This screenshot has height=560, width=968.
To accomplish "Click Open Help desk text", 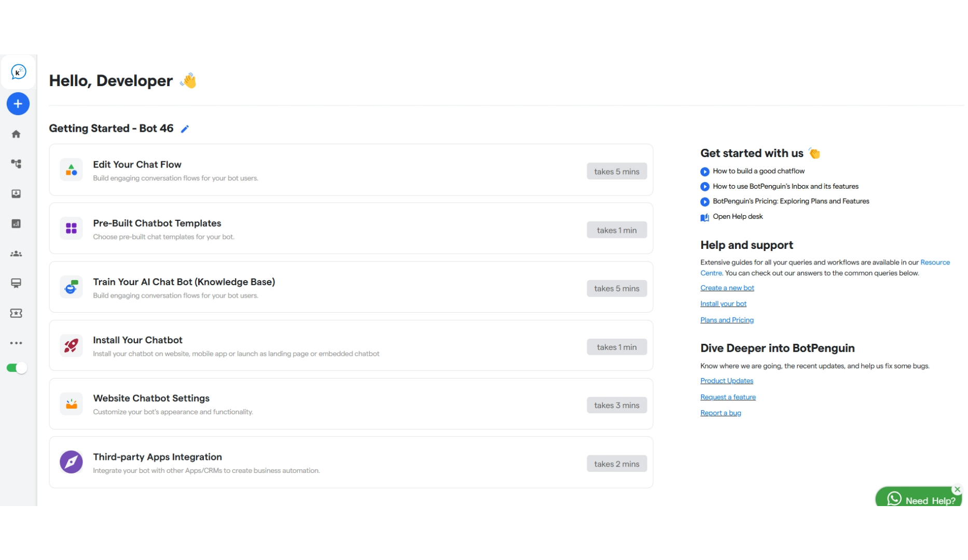I will click(738, 217).
